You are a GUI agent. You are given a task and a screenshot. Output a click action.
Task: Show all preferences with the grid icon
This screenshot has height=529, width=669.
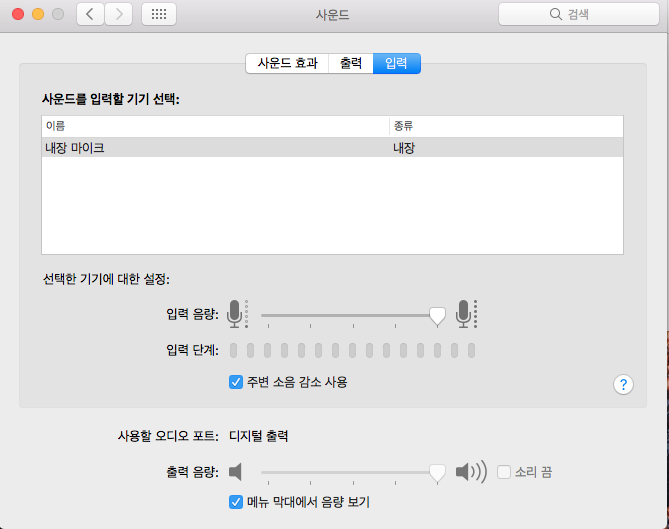(160, 14)
